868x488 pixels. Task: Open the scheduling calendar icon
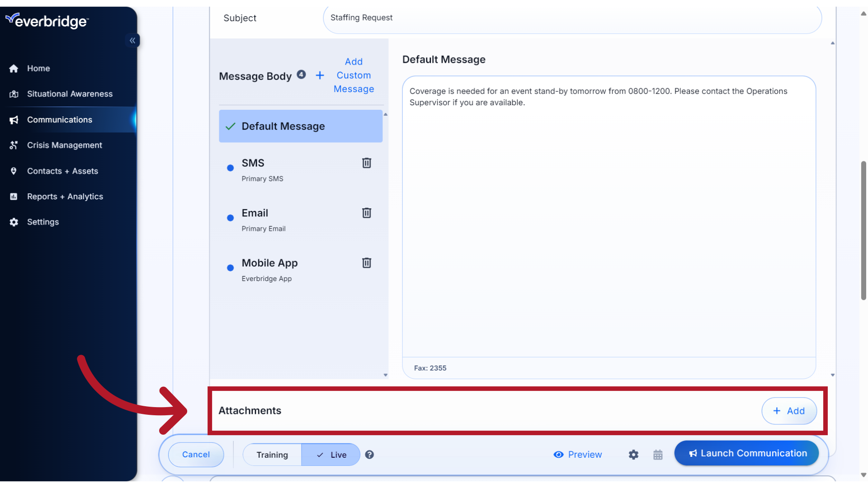(658, 455)
